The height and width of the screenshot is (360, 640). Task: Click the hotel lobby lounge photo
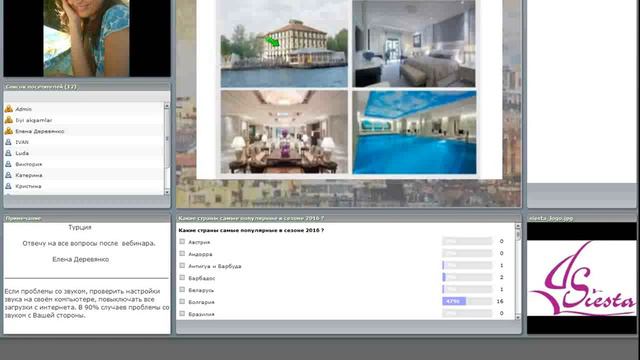click(284, 132)
